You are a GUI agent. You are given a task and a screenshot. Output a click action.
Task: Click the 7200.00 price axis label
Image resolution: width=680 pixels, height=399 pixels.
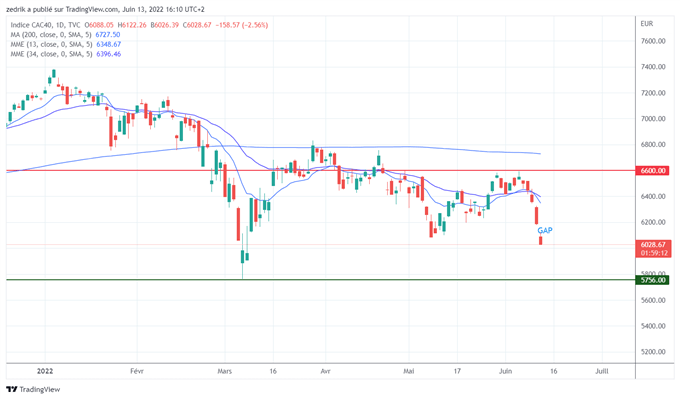[x=653, y=93]
